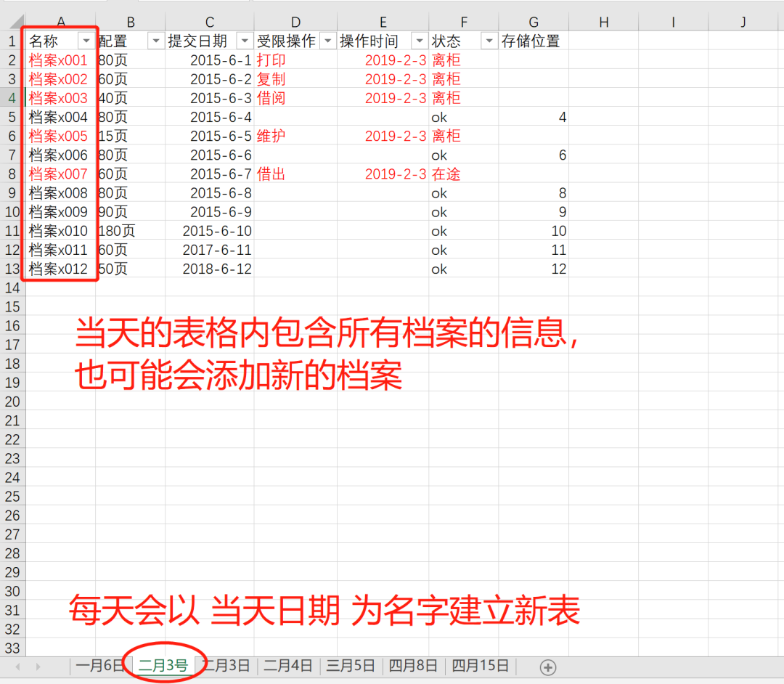Select column F header
This screenshot has height=684, width=784.
[x=463, y=23]
